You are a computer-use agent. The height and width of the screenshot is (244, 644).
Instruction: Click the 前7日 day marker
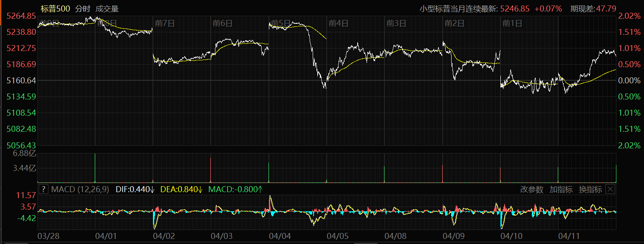pos(165,23)
